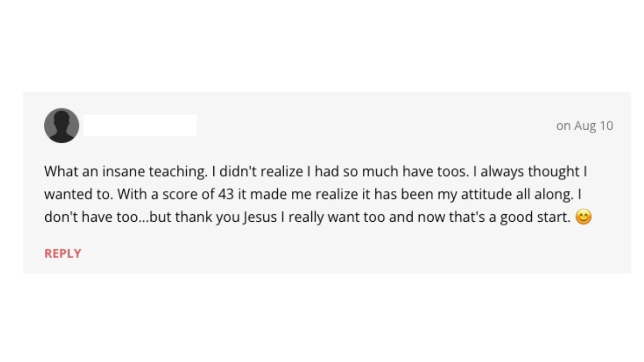Click the words "don't have too" in the last line
Screen dimensions: 644x362
91,217
